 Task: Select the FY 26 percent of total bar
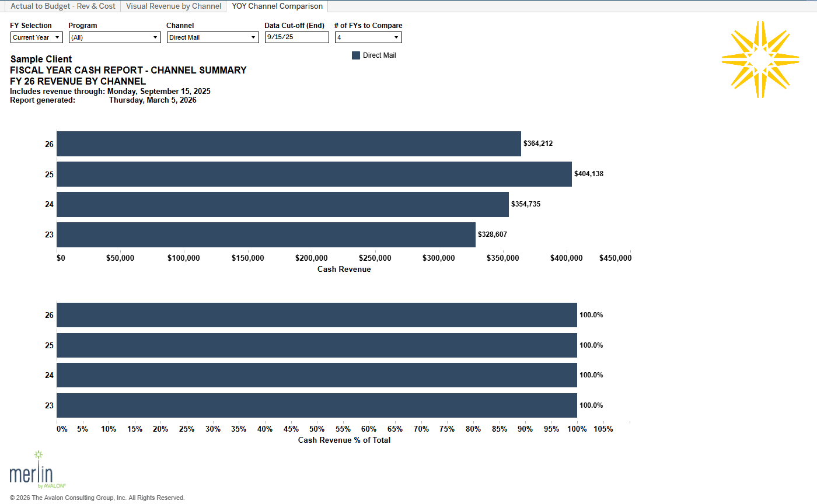[317, 315]
